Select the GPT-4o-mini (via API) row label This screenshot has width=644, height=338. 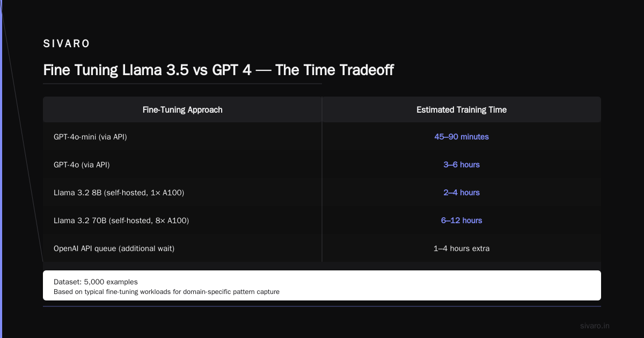point(90,137)
